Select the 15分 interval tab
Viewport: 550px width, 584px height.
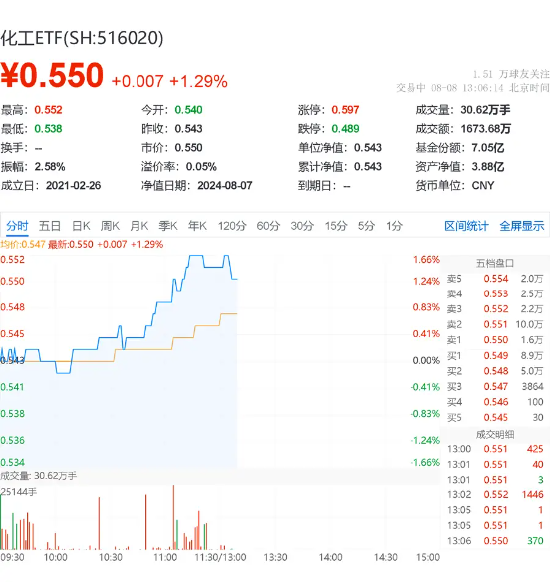tap(336, 226)
